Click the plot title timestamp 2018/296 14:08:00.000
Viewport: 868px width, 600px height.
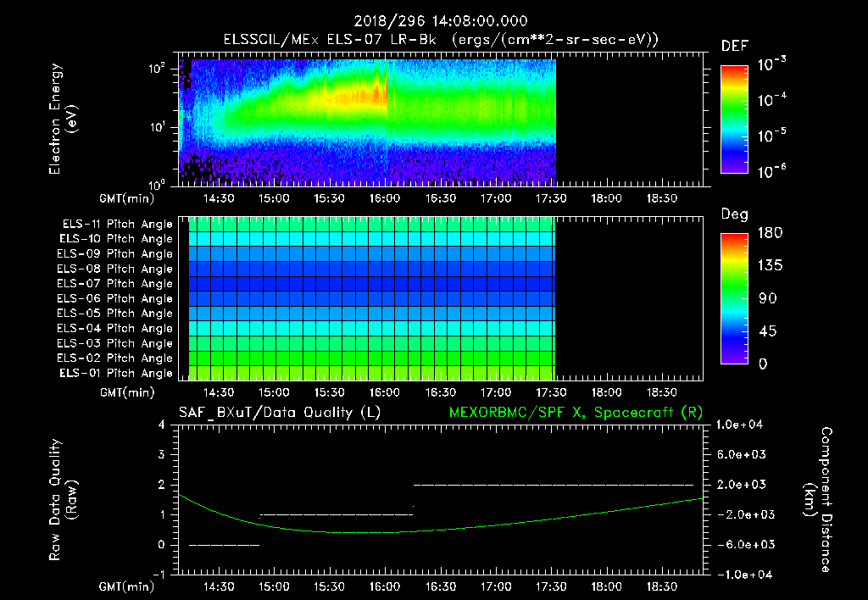(441, 21)
